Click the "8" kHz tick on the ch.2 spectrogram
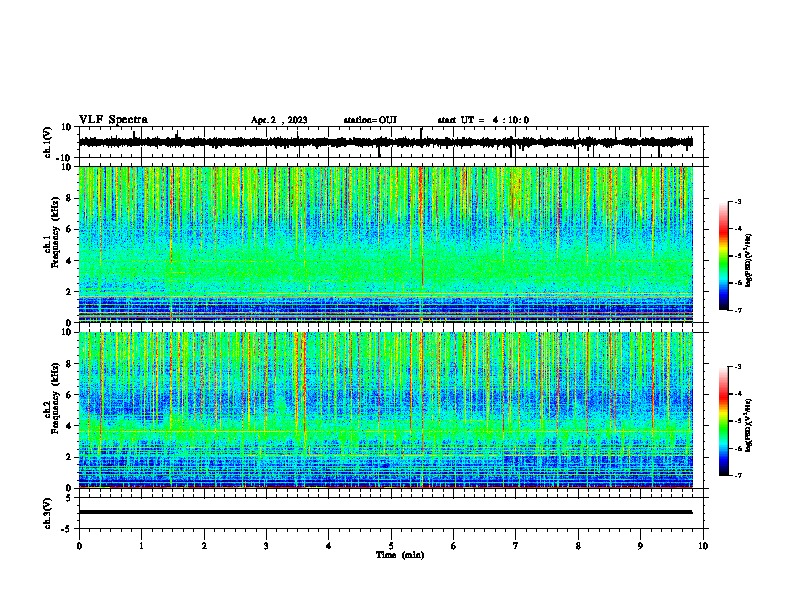The width and height of the screenshot is (792, 612). (69, 364)
